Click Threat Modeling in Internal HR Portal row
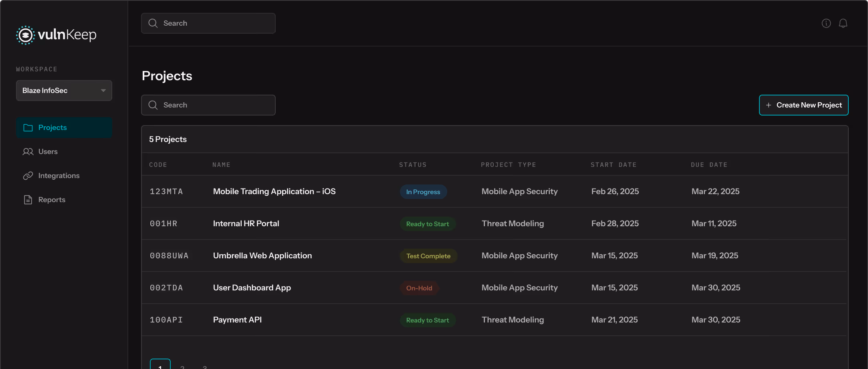This screenshot has width=868, height=369. click(x=513, y=224)
